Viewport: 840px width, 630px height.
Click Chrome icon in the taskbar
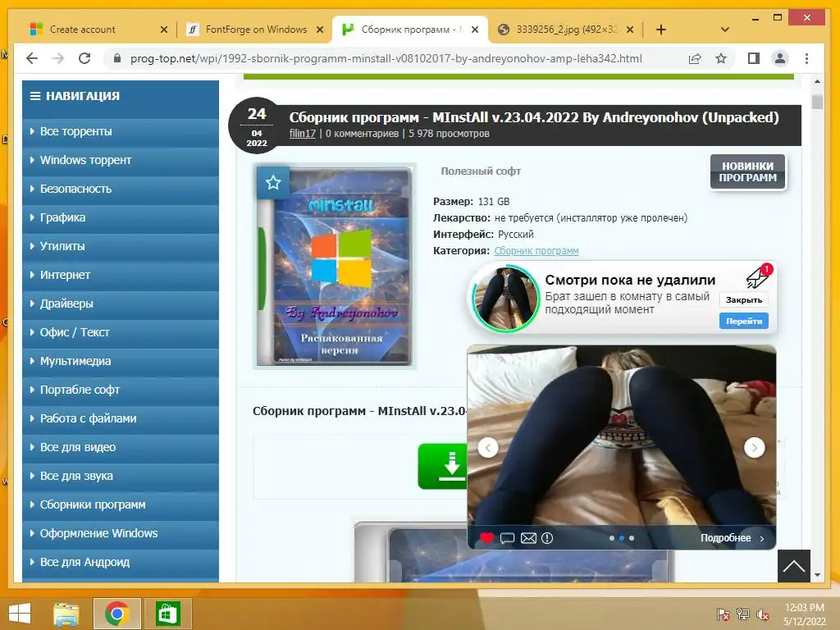tap(116, 614)
